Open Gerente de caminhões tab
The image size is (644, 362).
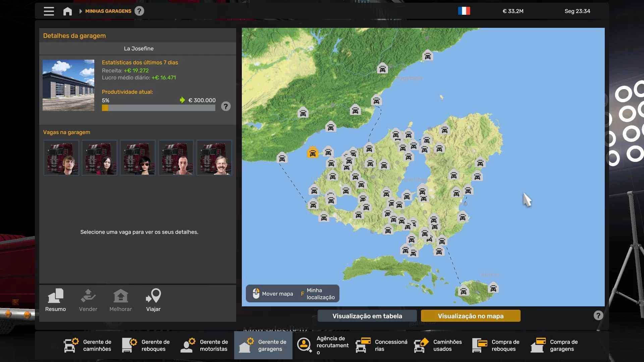88,345
